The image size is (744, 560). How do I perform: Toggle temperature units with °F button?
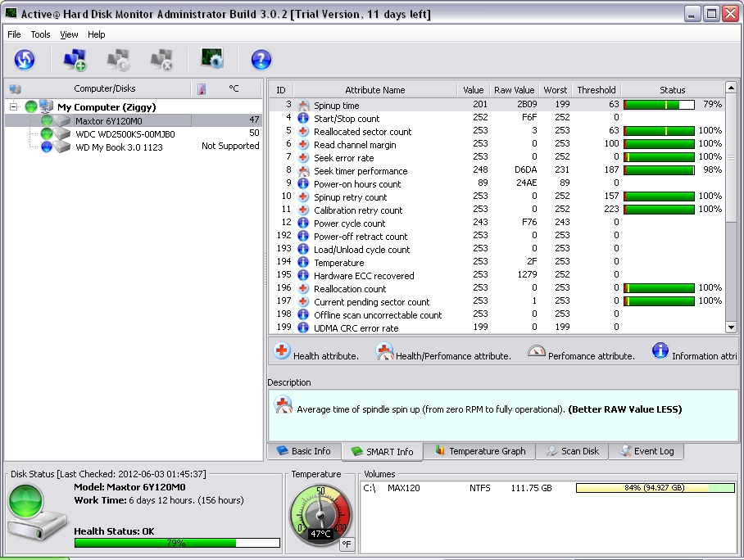pyautogui.click(x=347, y=544)
